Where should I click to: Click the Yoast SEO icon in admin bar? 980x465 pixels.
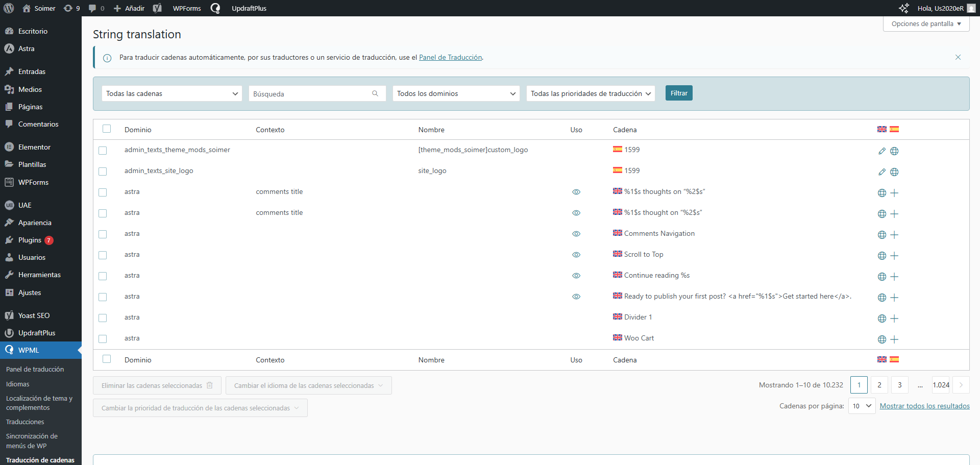157,8
